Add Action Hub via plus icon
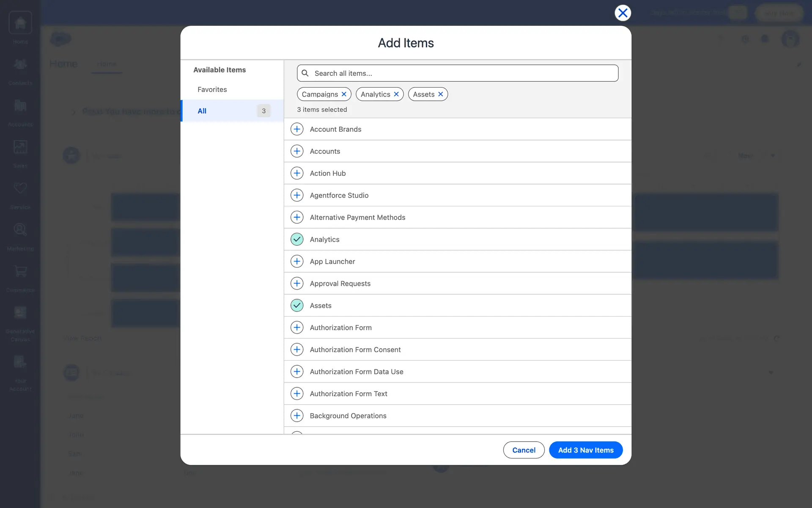The width and height of the screenshot is (812, 508). 297,173
